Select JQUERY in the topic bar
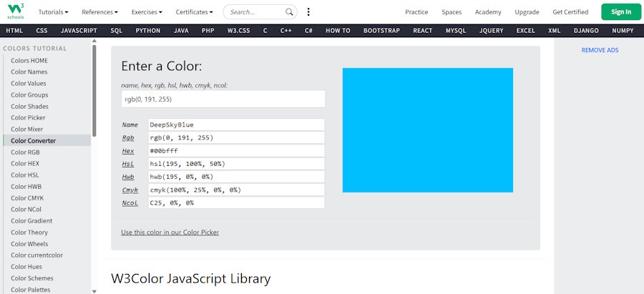 coord(491,30)
